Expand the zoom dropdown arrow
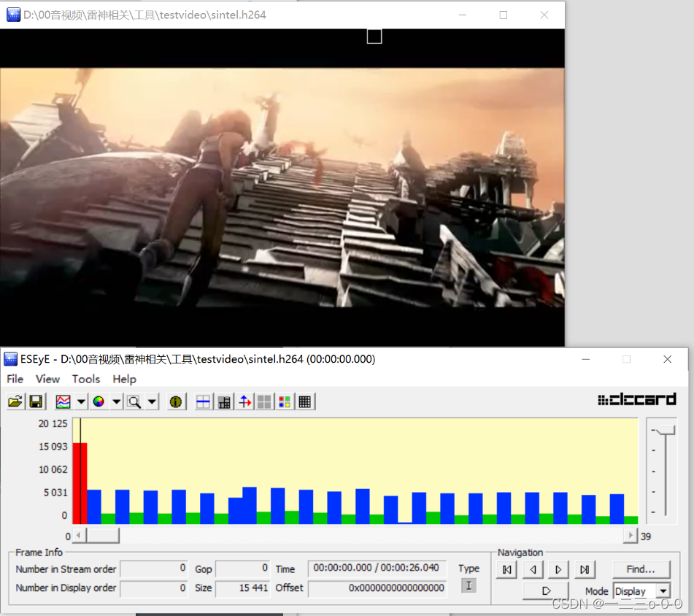The image size is (694, 616). [152, 402]
